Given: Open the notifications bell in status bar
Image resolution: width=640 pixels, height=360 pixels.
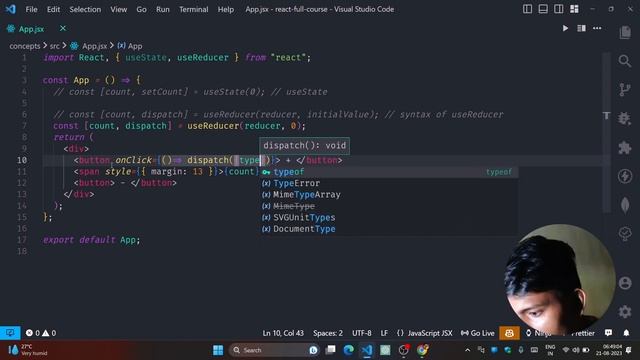Looking at the screenshot, I should (626, 333).
